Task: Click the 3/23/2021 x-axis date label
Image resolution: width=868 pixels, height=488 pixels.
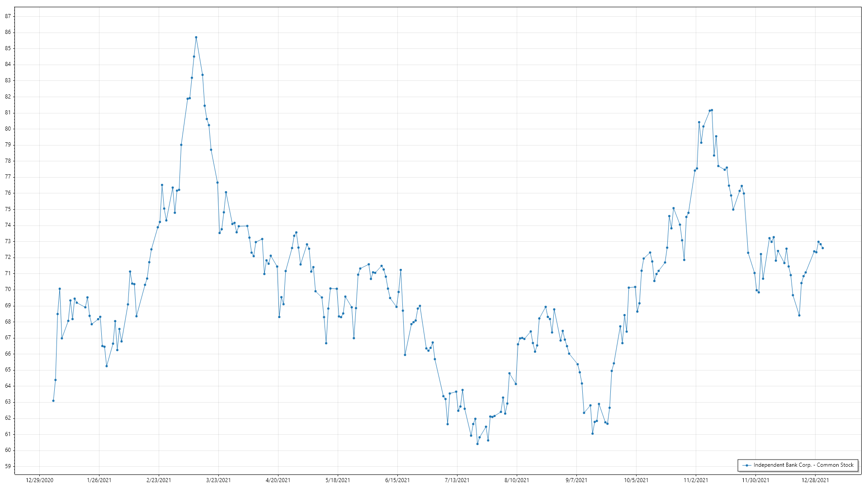Action: [218, 480]
